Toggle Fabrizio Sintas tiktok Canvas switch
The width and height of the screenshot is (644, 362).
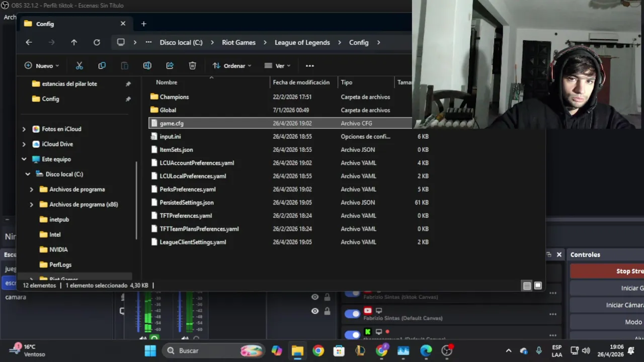[x=352, y=293]
